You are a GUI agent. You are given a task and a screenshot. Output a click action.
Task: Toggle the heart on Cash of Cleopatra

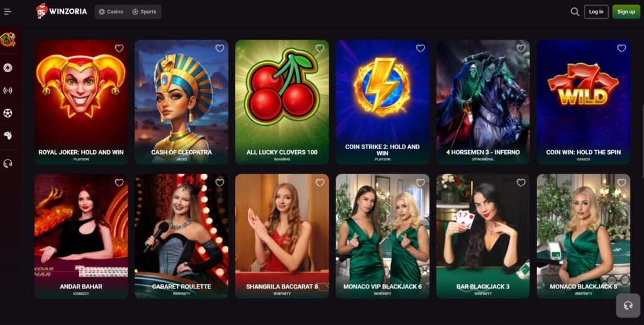(x=219, y=48)
